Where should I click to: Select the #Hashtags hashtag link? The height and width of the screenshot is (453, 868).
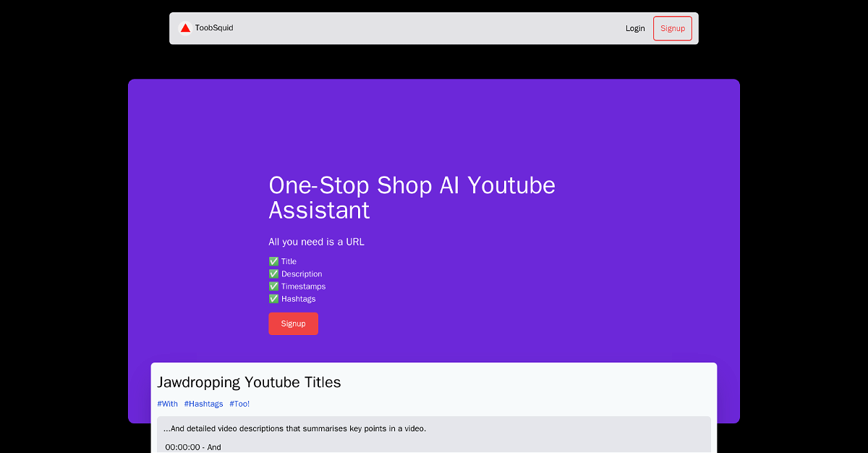[203, 404]
